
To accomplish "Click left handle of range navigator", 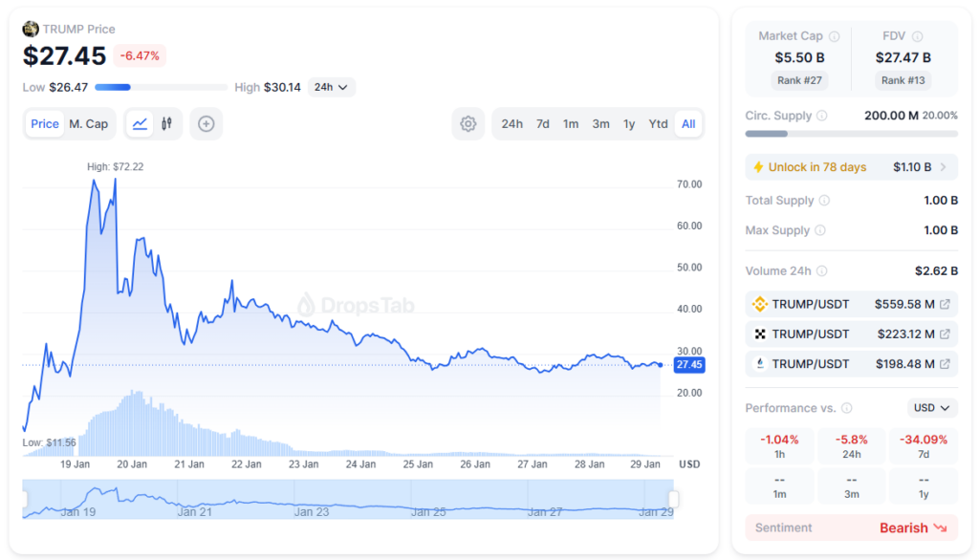I will pos(25,500).
